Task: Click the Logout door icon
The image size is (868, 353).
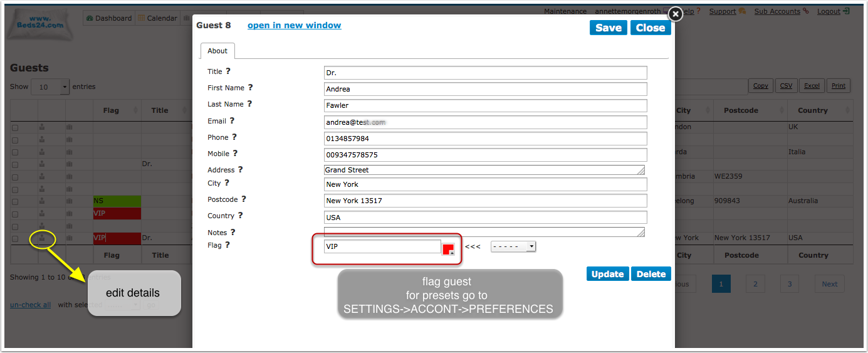Action: tap(846, 11)
